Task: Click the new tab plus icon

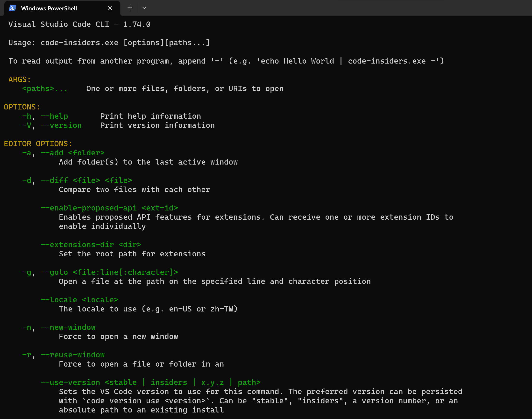Action: pos(129,8)
